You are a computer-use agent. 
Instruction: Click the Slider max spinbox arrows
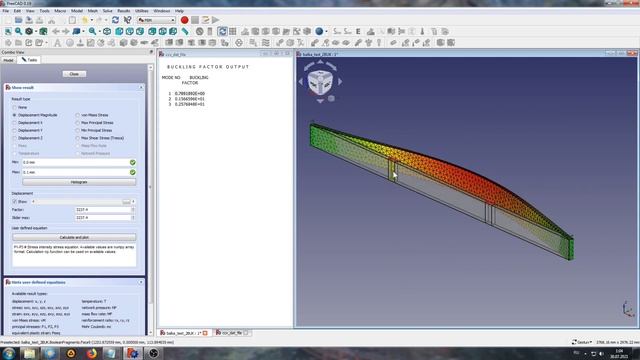[133, 218]
